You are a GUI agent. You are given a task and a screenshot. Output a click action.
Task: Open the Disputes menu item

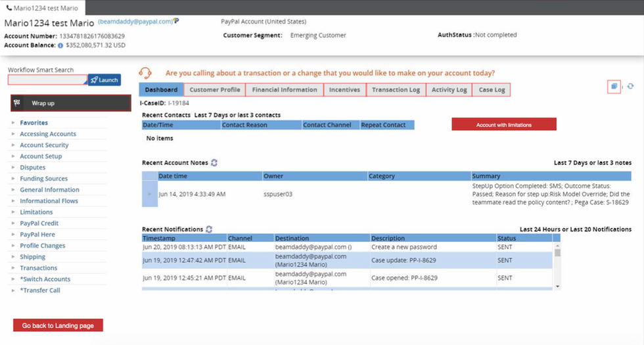[33, 168]
